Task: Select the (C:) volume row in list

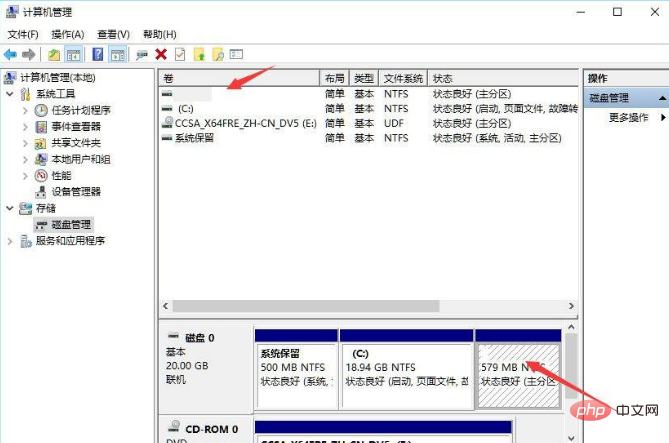Action: (x=369, y=109)
